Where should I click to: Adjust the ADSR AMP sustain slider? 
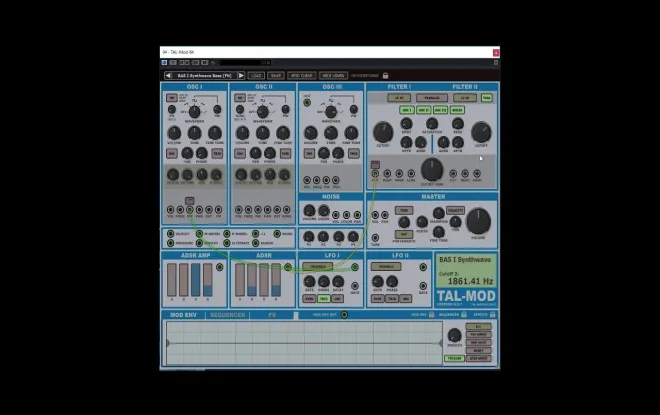click(196, 280)
